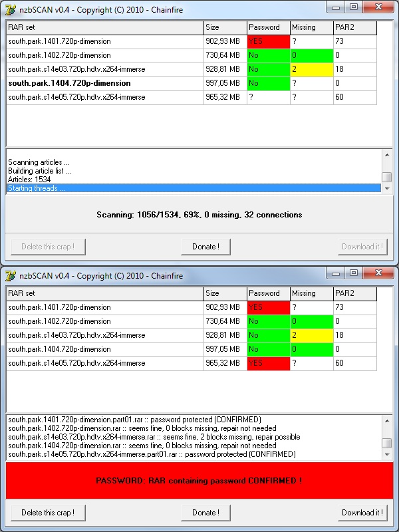Select 'Scanning articles ...' log line
This screenshot has height=532, width=399.
pyautogui.click(x=194, y=162)
